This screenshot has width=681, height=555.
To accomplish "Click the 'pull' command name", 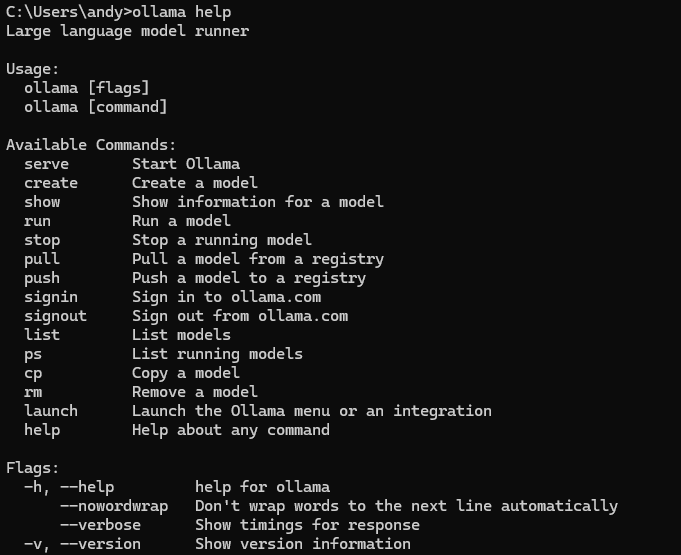I will pyautogui.click(x=42, y=259).
